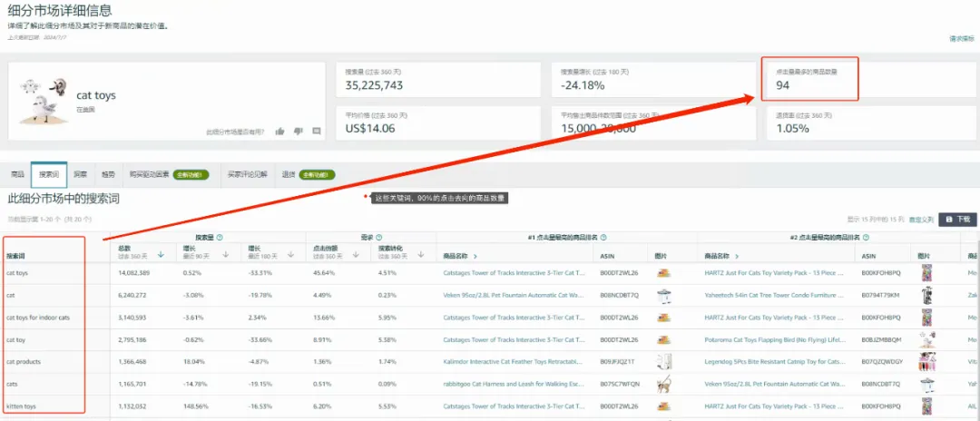Expand the #1 商品名称 column chevron

(x=475, y=256)
